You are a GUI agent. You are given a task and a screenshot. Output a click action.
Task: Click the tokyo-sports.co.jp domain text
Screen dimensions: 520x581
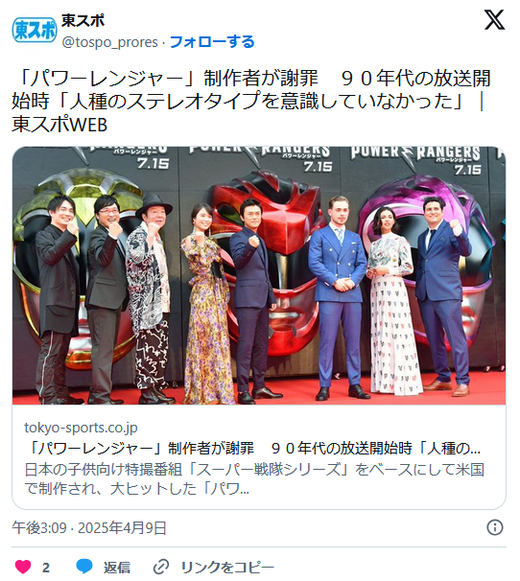pyautogui.click(x=81, y=428)
